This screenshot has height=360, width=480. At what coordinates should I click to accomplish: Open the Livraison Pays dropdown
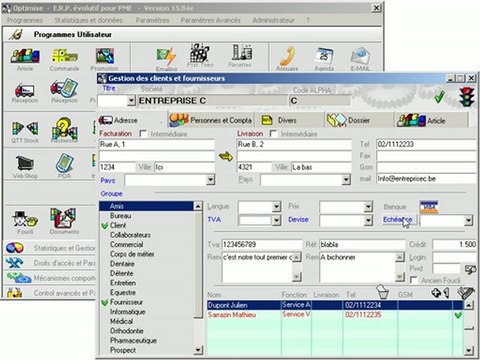coord(346,180)
